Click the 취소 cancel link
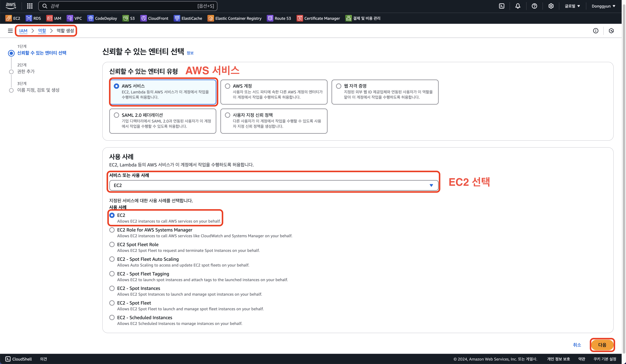The width and height of the screenshot is (626, 364). (x=577, y=345)
